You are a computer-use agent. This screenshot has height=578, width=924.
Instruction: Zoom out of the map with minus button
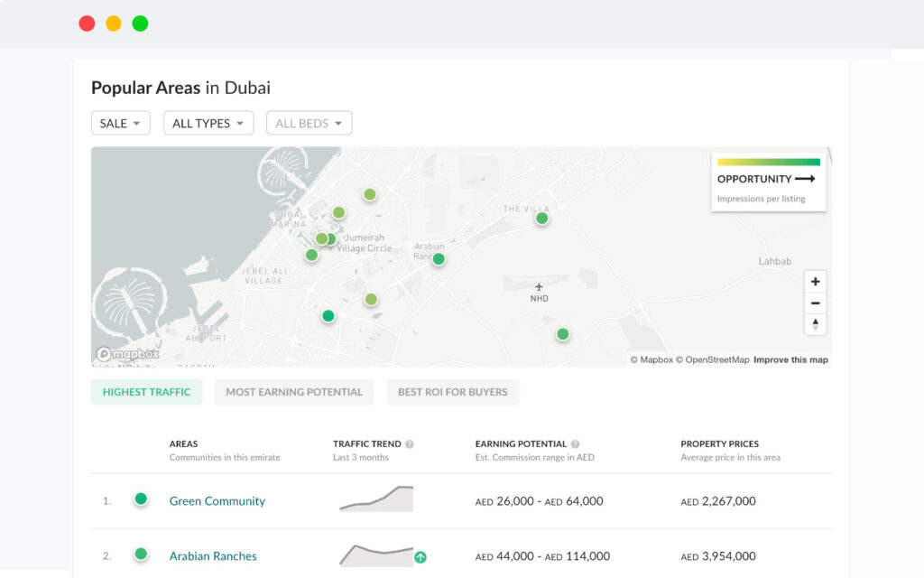coord(815,303)
